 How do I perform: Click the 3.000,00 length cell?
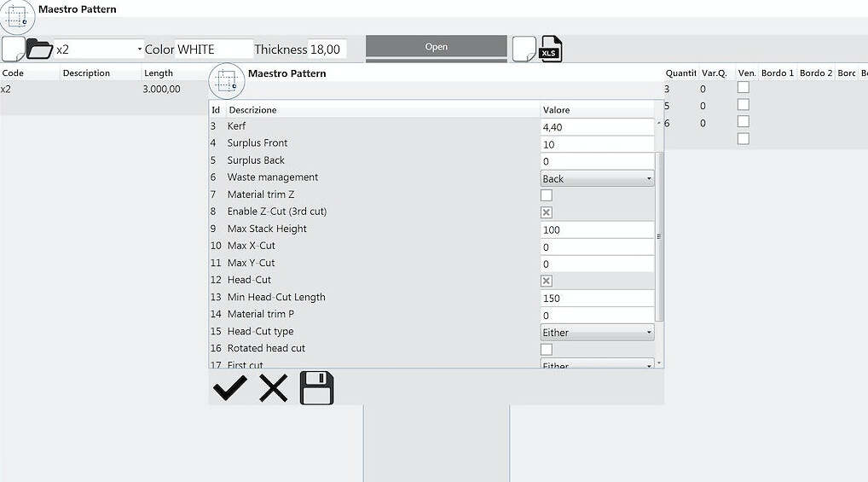coord(161,89)
